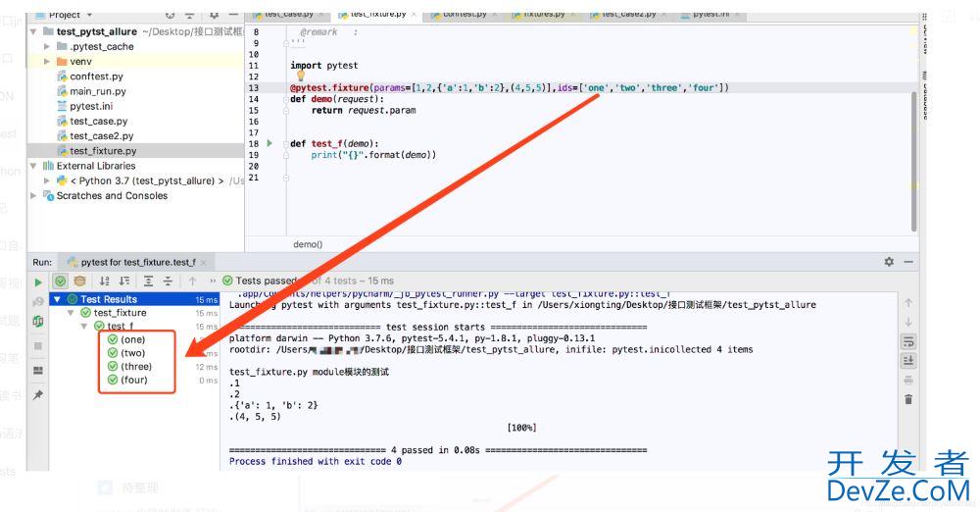Viewport: 980px width, 512px height.
Task: Toggle auto-test icon in Run sidebar
Action: (x=38, y=321)
